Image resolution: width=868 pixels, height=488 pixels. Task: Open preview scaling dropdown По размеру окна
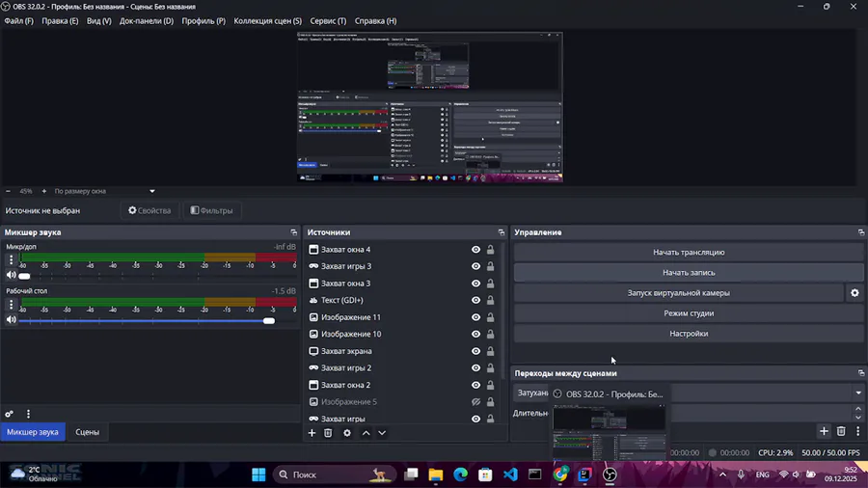(104, 191)
